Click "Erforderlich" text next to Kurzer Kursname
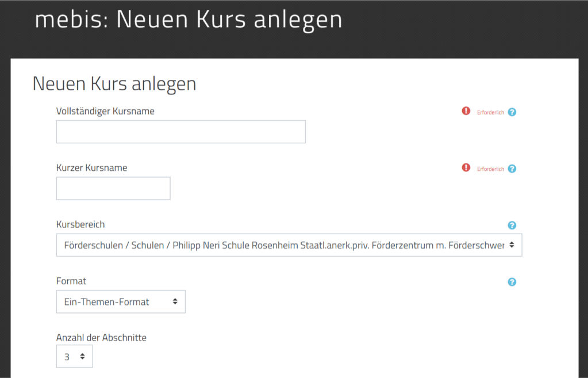The width and height of the screenshot is (588, 378). 490,169
